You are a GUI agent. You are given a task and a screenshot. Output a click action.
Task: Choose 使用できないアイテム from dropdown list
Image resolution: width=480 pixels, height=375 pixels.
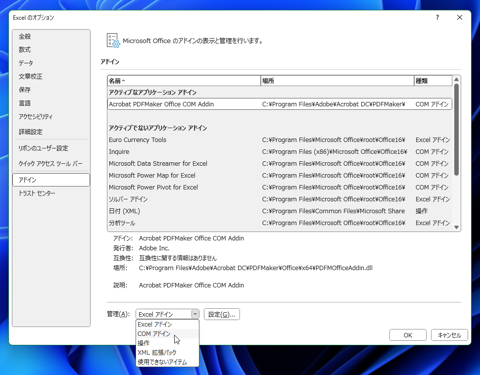(x=167, y=362)
